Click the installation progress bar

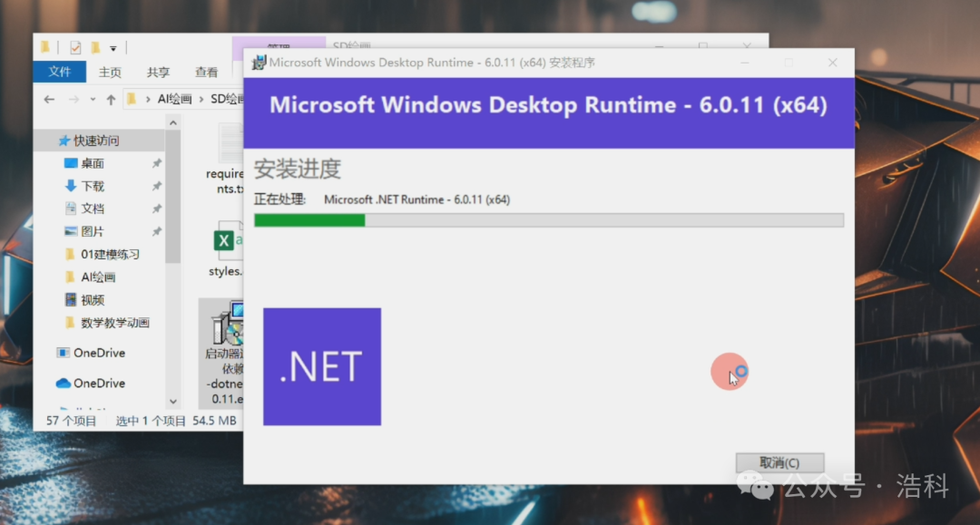coord(549,219)
